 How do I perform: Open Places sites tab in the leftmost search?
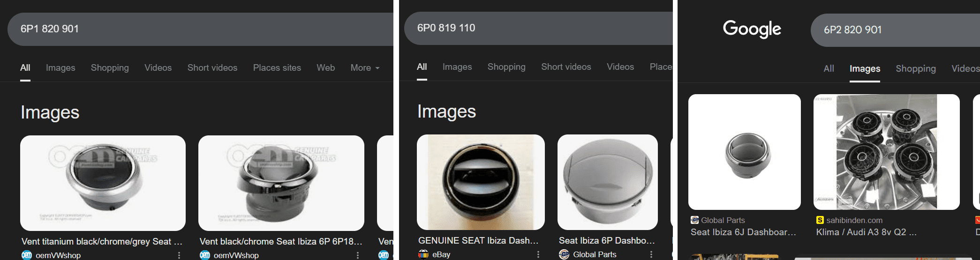(x=277, y=68)
